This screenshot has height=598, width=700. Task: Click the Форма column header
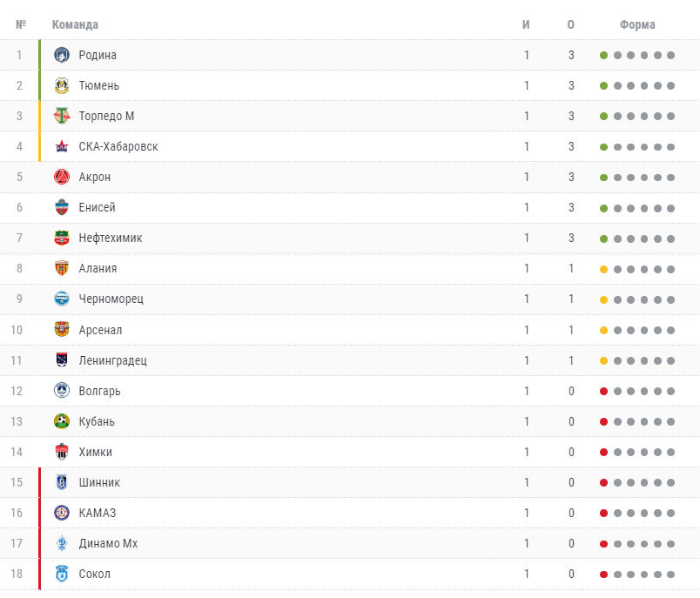(x=637, y=24)
